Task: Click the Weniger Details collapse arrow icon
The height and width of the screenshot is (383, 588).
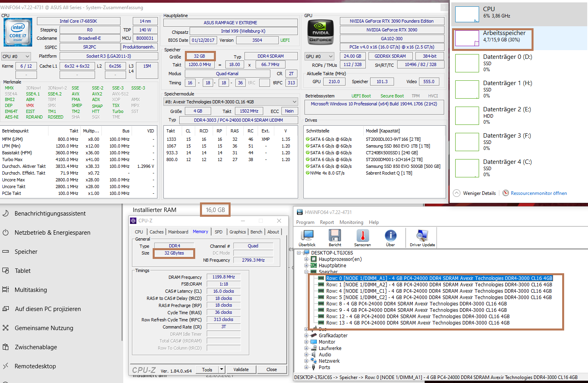Action: [x=456, y=193]
